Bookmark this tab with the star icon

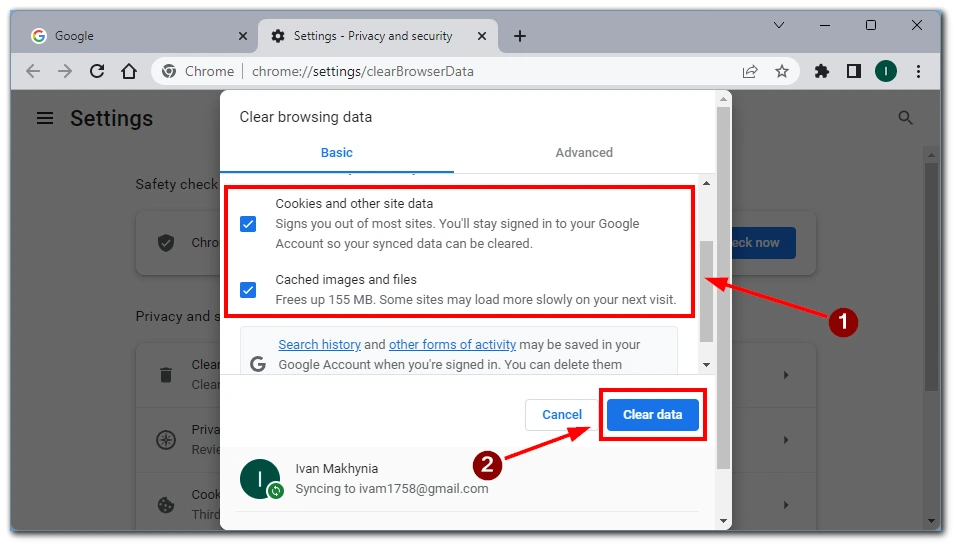782,72
